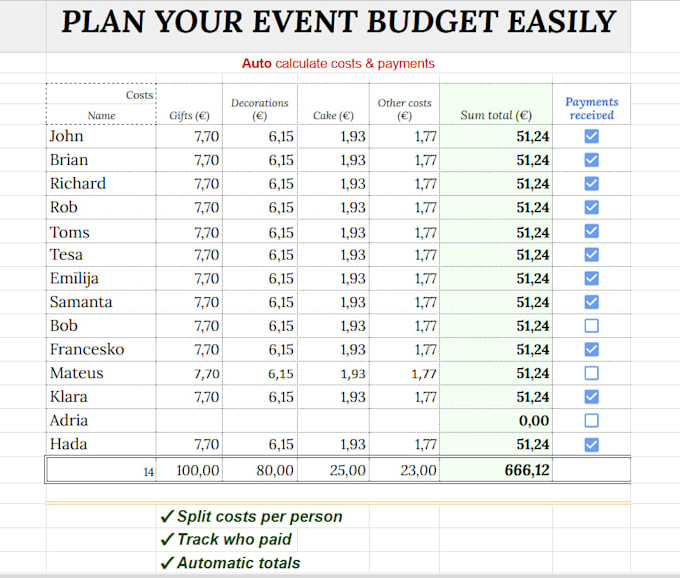Select the name cell 'Rob'
Image resolution: width=680 pixels, height=578 pixels.
click(x=101, y=207)
